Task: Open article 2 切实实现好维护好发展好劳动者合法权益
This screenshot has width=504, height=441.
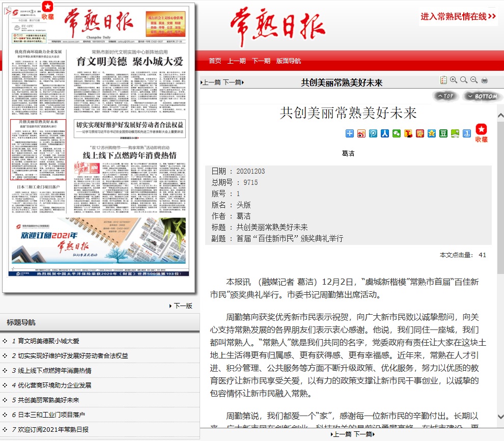Action: click(x=73, y=356)
